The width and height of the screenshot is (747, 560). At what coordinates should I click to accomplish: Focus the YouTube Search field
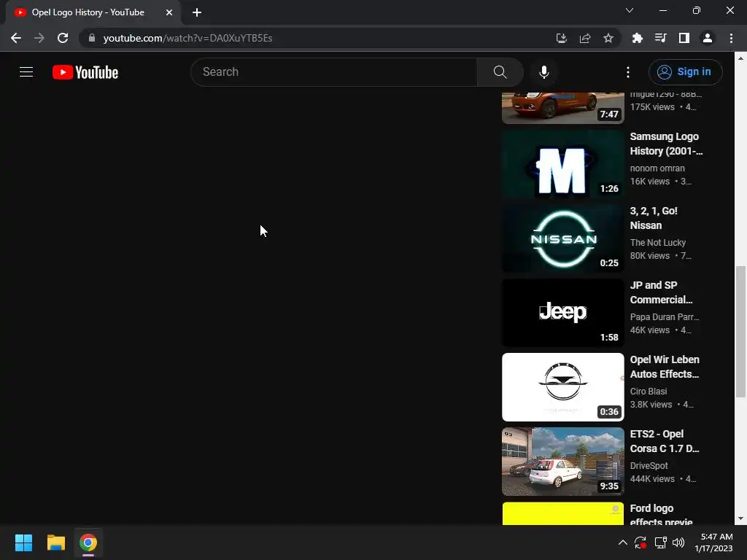pyautogui.click(x=333, y=72)
